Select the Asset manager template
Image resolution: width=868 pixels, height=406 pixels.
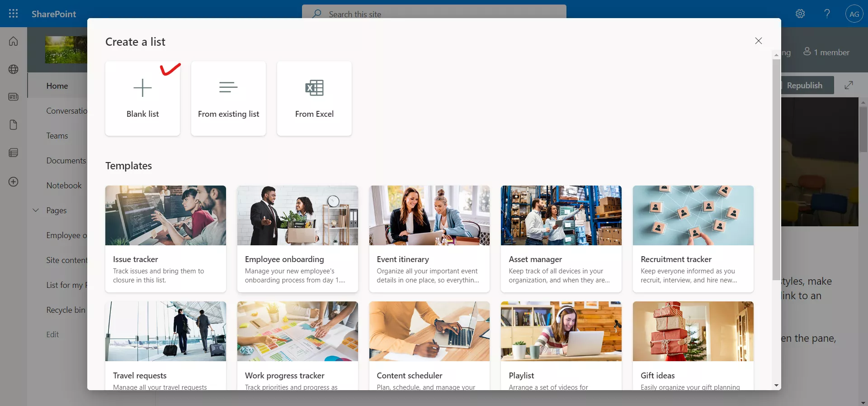coord(561,239)
